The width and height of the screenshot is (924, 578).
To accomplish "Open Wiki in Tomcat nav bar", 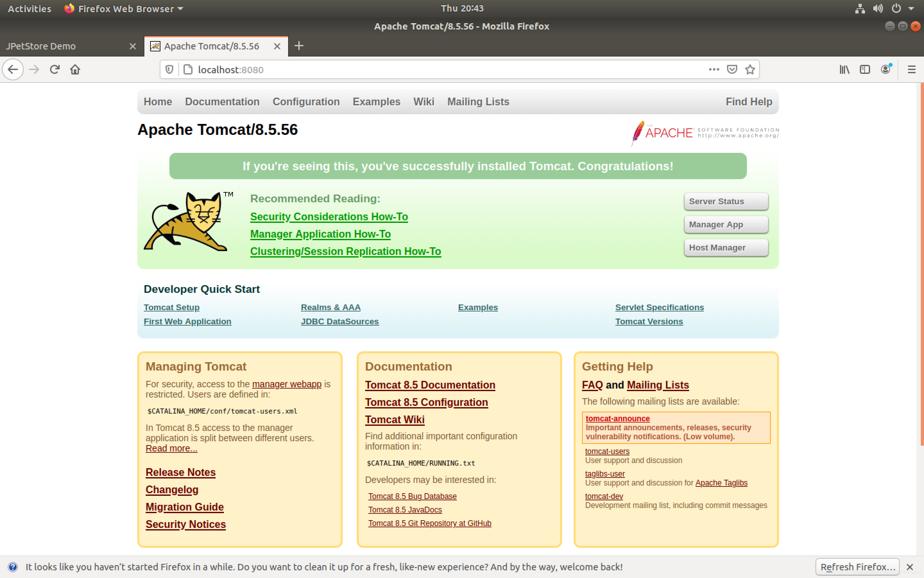I will [424, 102].
